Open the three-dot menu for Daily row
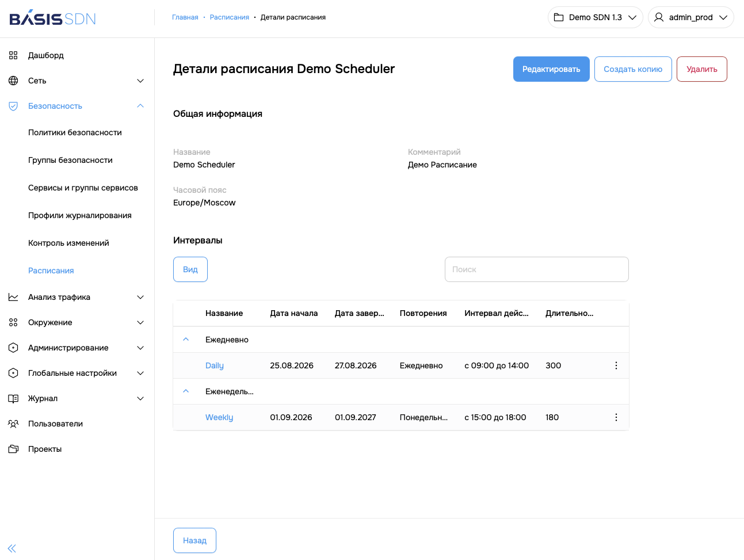 (x=616, y=365)
